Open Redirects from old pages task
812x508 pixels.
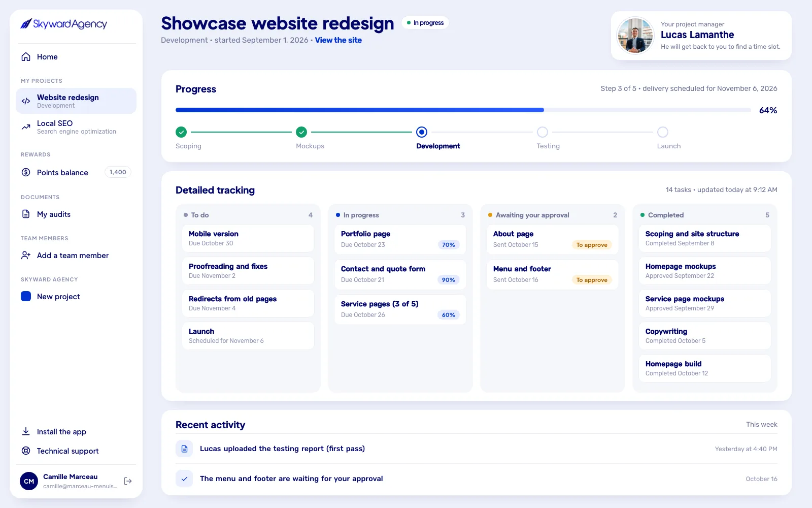(x=248, y=303)
